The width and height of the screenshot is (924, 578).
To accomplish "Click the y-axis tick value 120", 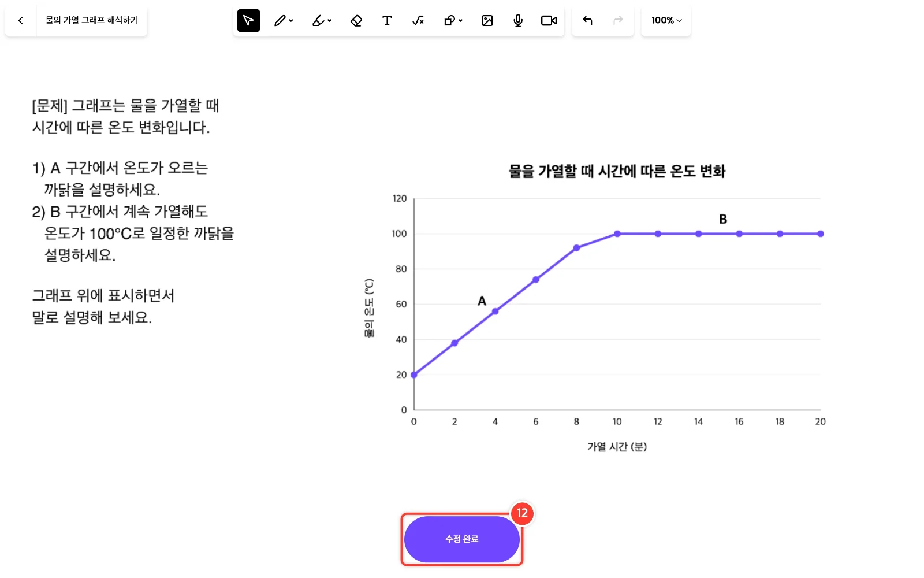I will (x=400, y=199).
